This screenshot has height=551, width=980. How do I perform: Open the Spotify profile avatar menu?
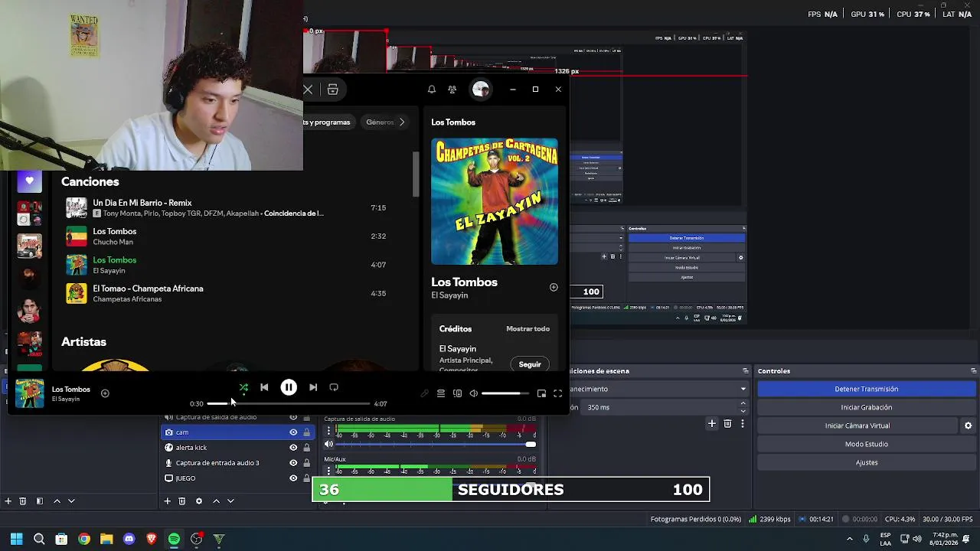(481, 90)
